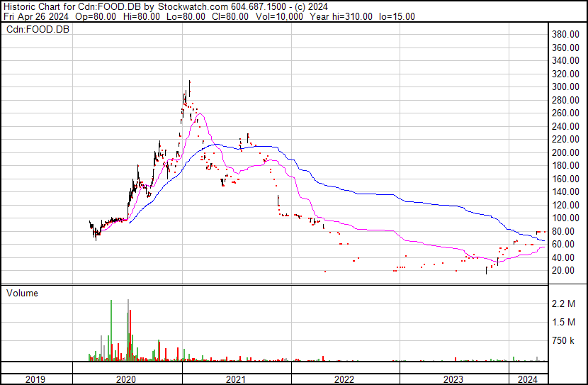The width and height of the screenshot is (588, 385).
Task: Click the 300.00 price axis label
Action: 567,87
